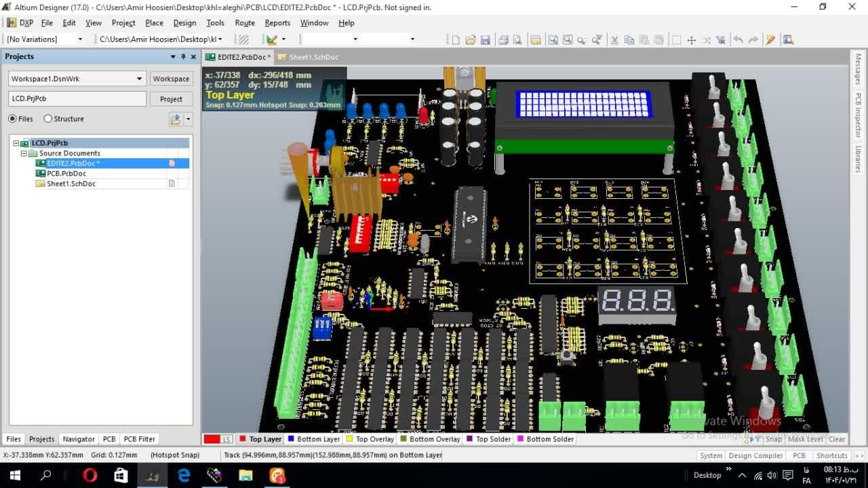
Task: Click the Open document folder icon
Action: point(471,39)
